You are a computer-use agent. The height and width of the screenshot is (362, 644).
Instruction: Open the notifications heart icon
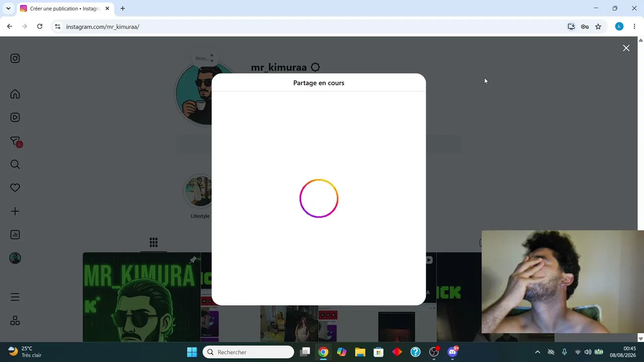(15, 188)
